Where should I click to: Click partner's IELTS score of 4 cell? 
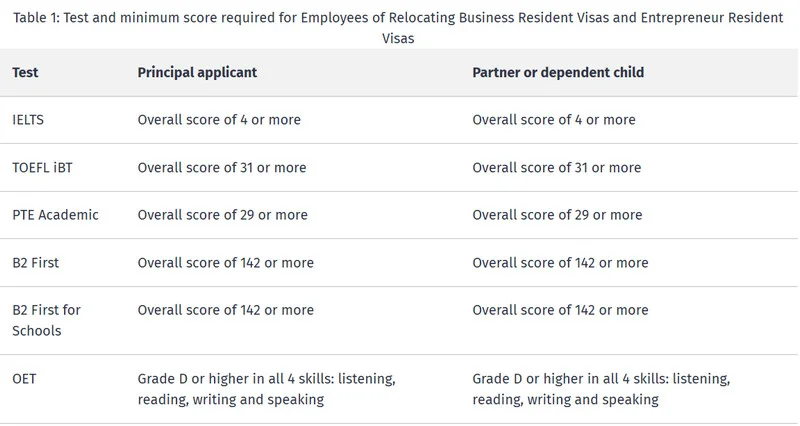coord(553,120)
